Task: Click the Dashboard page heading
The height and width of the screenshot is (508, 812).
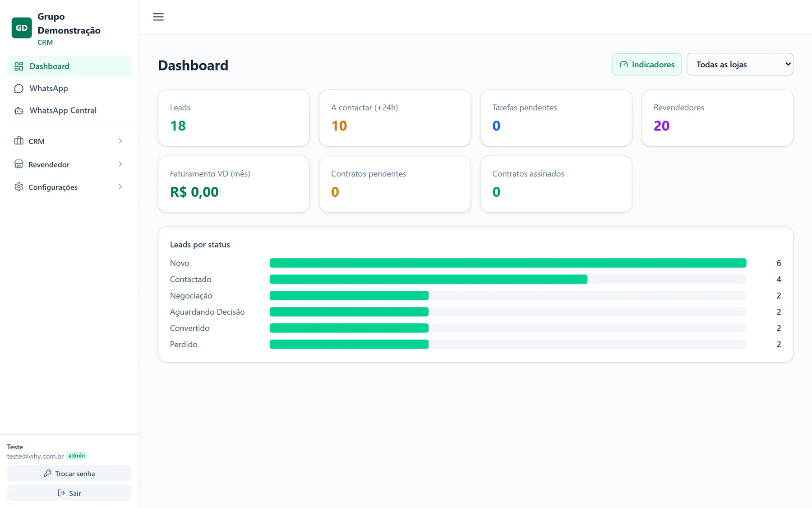Action: pyautogui.click(x=193, y=65)
